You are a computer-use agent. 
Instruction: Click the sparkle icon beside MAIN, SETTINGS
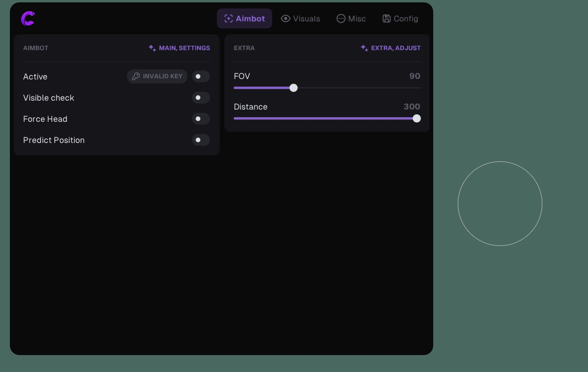click(x=151, y=47)
